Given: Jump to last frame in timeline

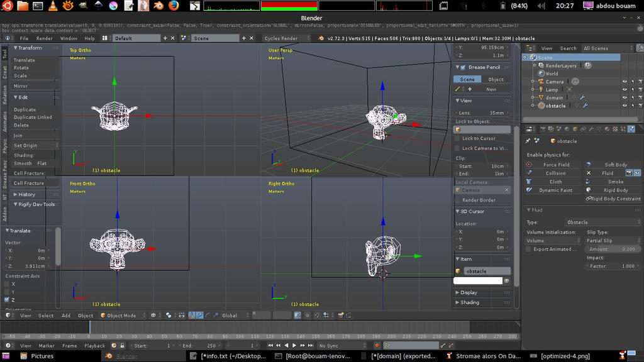Looking at the screenshot, I should click(311, 346).
